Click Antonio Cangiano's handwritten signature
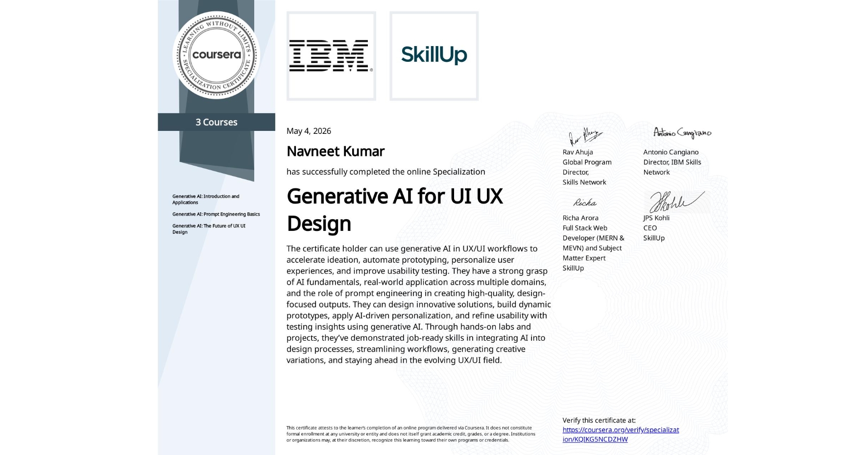Image resolution: width=868 pixels, height=455 pixels. pyautogui.click(x=682, y=133)
